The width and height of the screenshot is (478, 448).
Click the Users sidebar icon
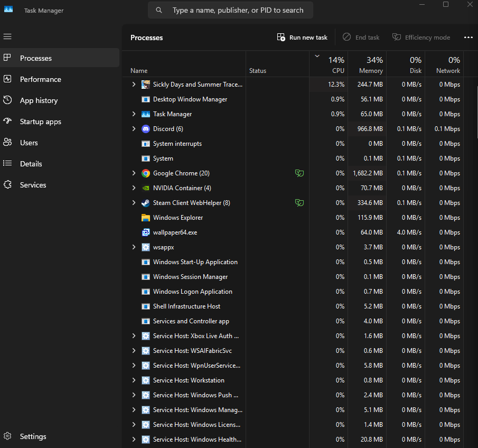pos(7,142)
